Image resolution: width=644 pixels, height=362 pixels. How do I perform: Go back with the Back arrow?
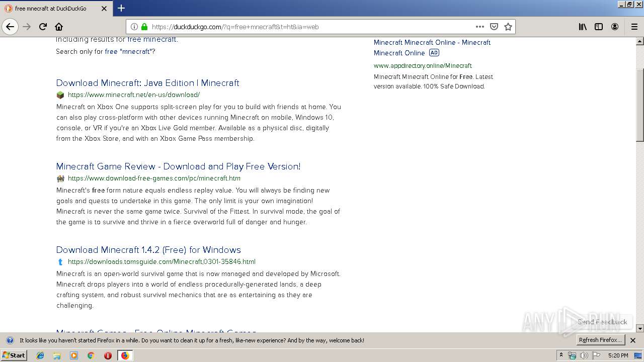pos(10,27)
